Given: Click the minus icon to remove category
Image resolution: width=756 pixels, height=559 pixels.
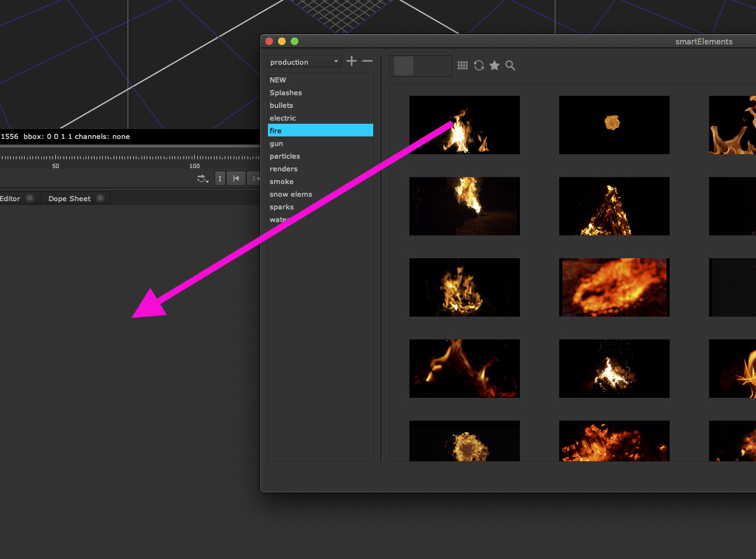Looking at the screenshot, I should coord(368,61).
